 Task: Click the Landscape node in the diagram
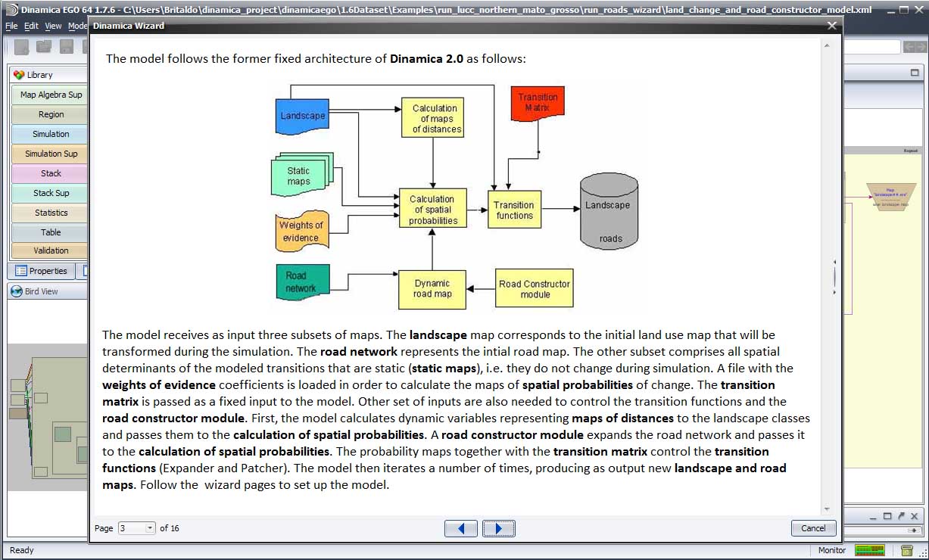(303, 116)
